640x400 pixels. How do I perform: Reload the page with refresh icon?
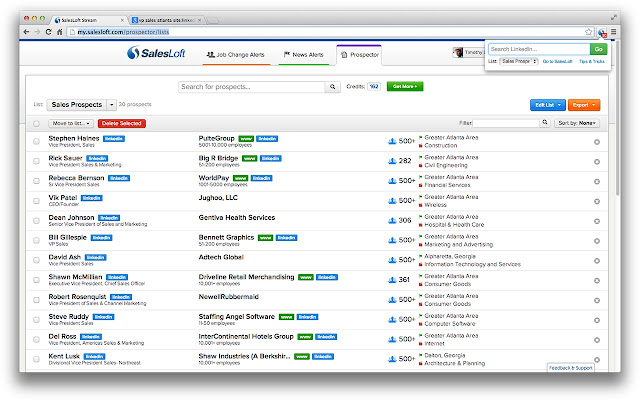tap(49, 32)
